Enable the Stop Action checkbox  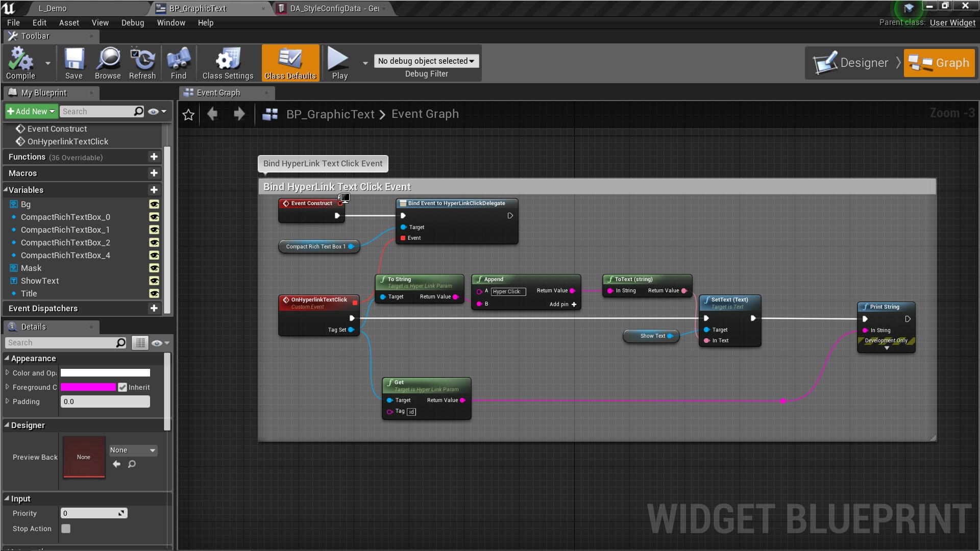point(65,529)
